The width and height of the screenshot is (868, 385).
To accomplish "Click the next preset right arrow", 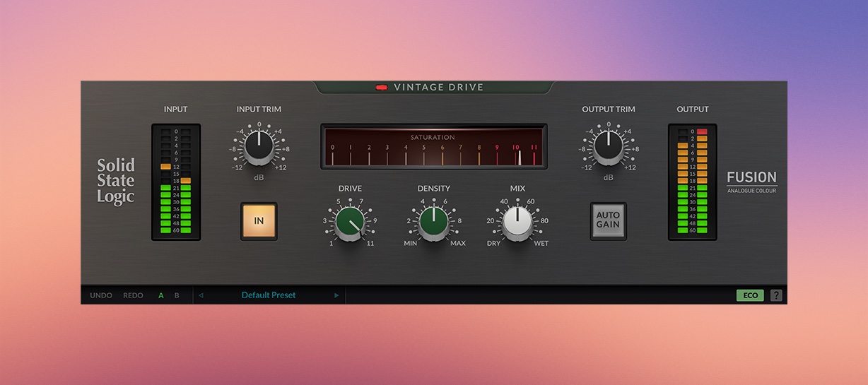I will tap(336, 295).
